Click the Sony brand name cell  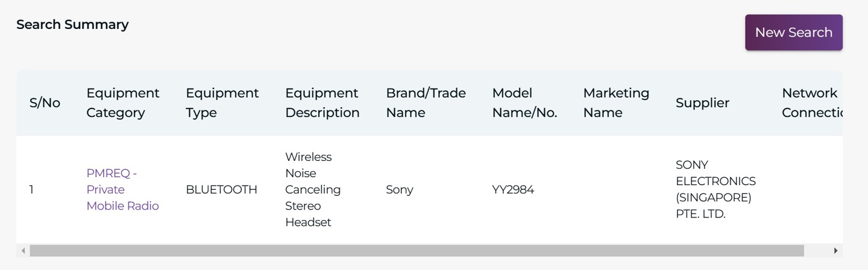pyautogui.click(x=400, y=190)
